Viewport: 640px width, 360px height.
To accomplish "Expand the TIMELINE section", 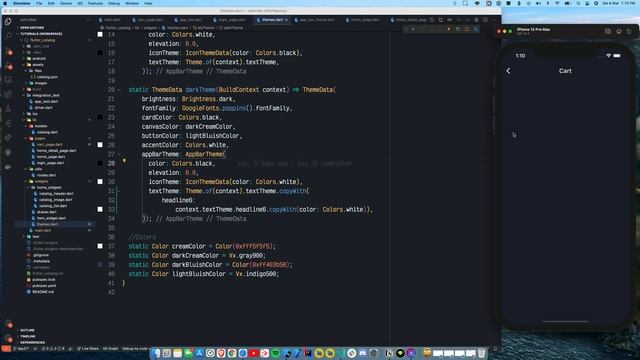I will click(27, 336).
